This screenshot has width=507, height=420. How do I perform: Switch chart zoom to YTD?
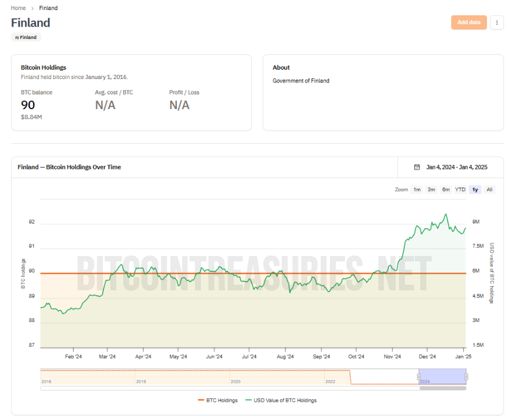460,189
